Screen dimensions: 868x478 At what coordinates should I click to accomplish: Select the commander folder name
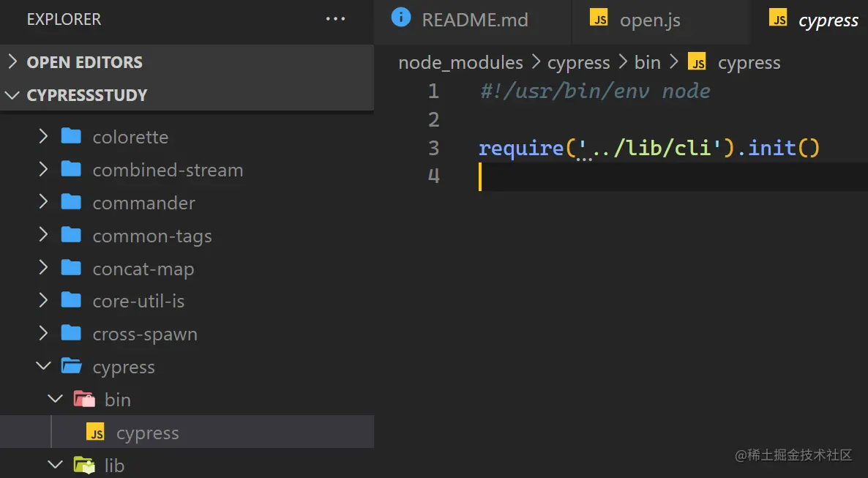pyautogui.click(x=144, y=203)
